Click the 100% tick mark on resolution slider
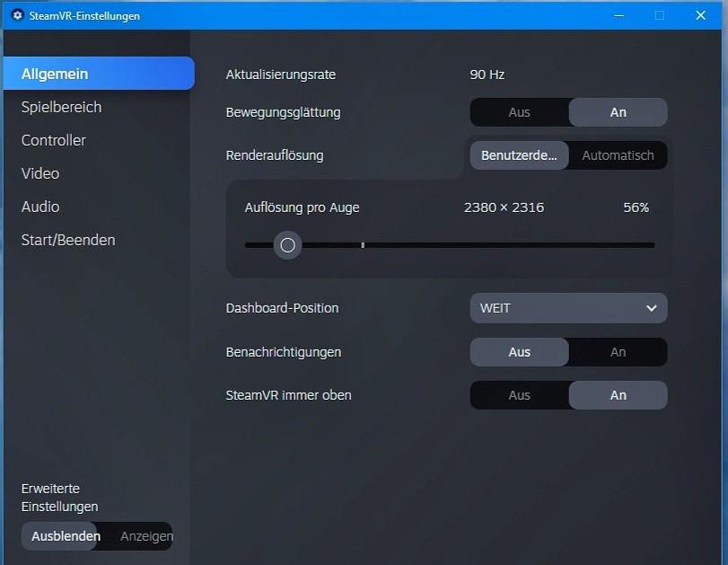 (363, 245)
